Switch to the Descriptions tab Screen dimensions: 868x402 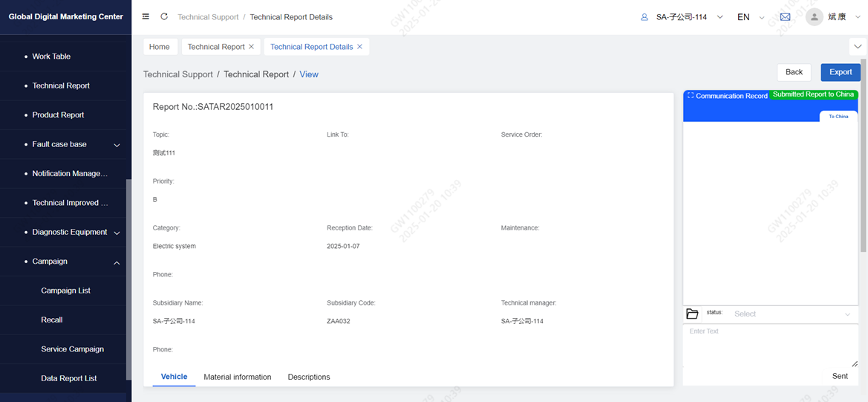[309, 377]
